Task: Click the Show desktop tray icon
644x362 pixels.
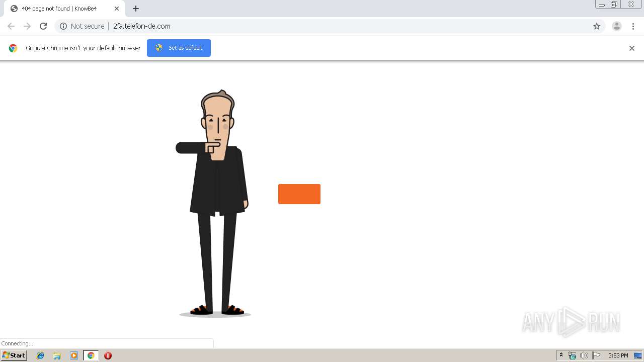Action: (638, 355)
